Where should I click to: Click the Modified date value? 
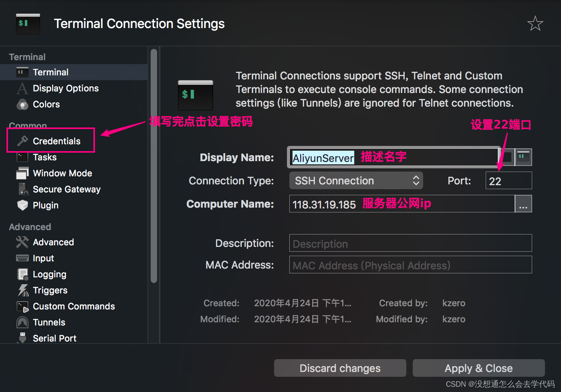pyautogui.click(x=303, y=319)
